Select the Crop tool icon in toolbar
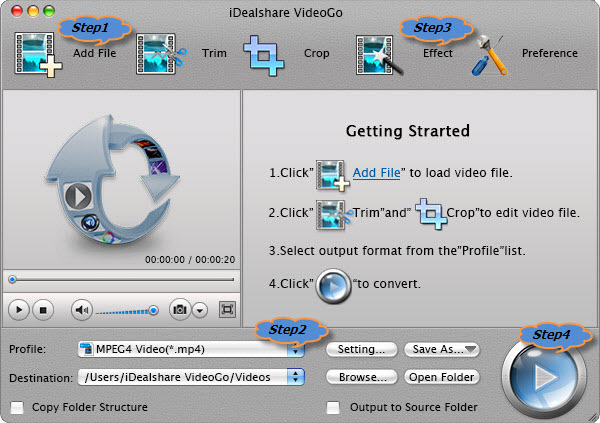The image size is (600, 423). click(x=264, y=56)
